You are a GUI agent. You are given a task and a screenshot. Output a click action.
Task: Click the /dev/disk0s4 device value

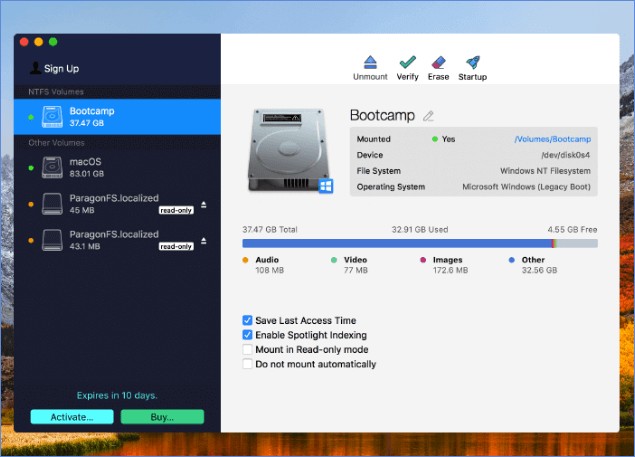566,155
